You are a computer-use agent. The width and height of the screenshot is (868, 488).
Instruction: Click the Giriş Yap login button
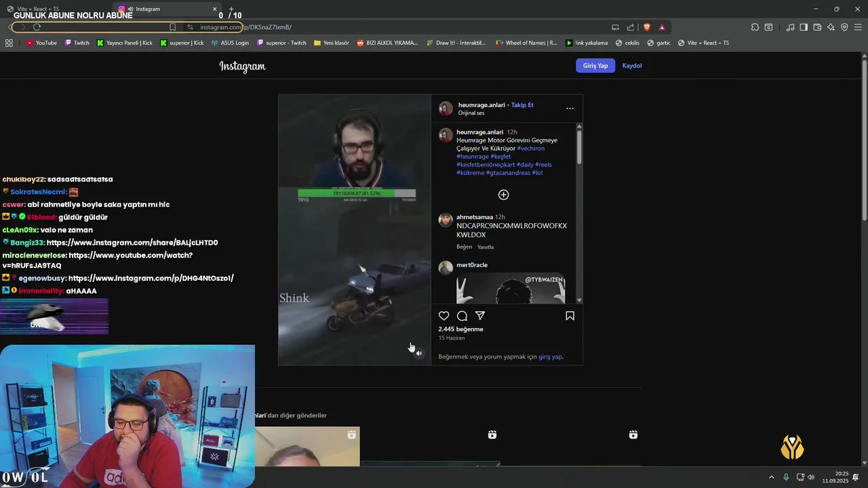(x=595, y=66)
